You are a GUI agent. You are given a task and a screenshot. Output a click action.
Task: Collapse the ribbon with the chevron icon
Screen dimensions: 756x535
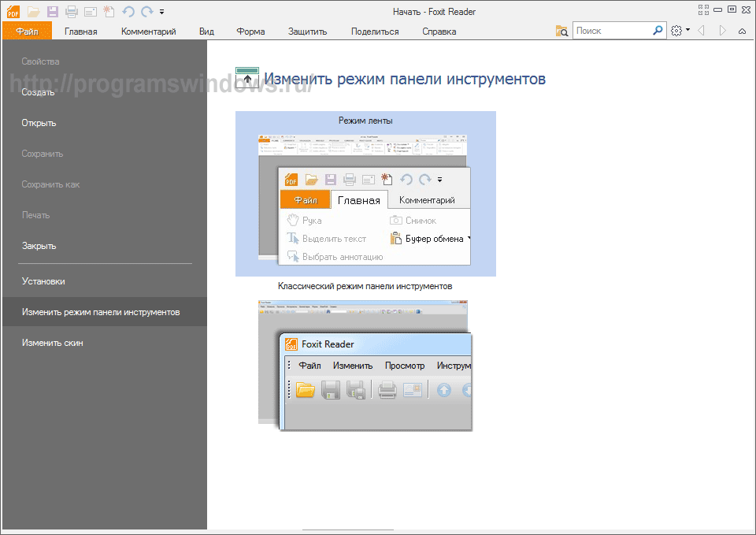[x=742, y=31]
